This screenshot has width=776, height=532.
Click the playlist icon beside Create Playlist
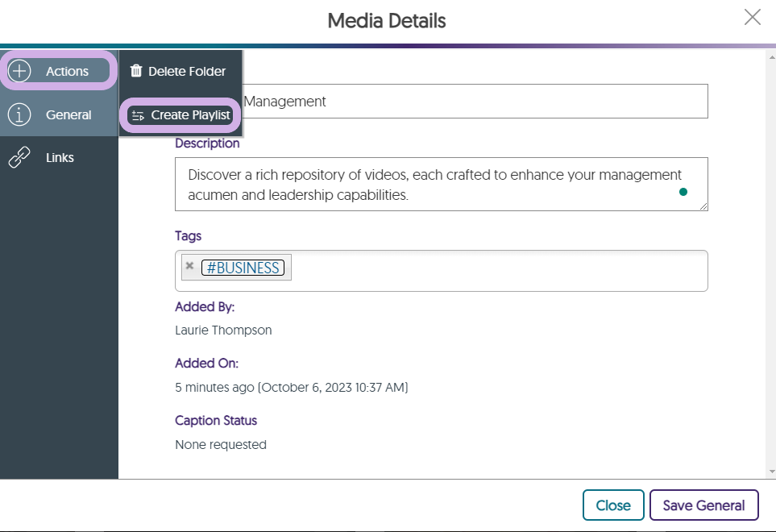tap(138, 115)
